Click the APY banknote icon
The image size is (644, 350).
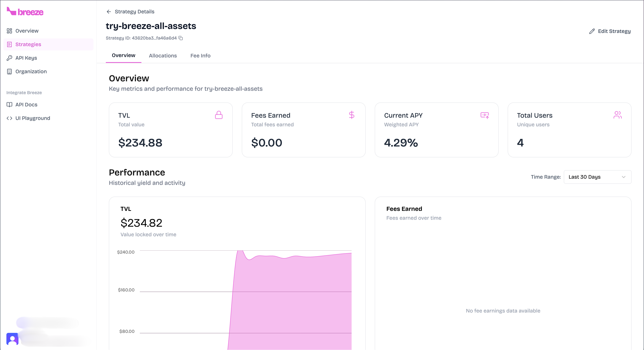[485, 115]
